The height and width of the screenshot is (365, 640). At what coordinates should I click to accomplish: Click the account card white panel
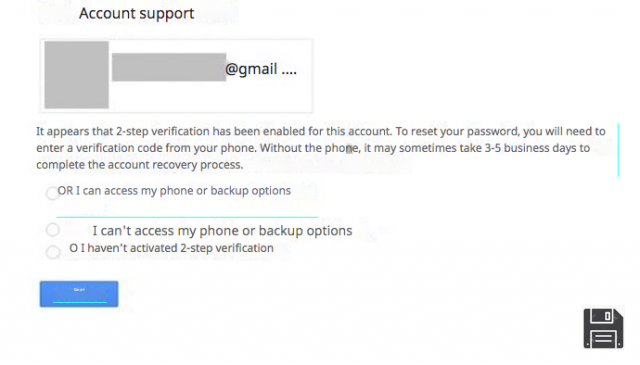click(x=176, y=76)
